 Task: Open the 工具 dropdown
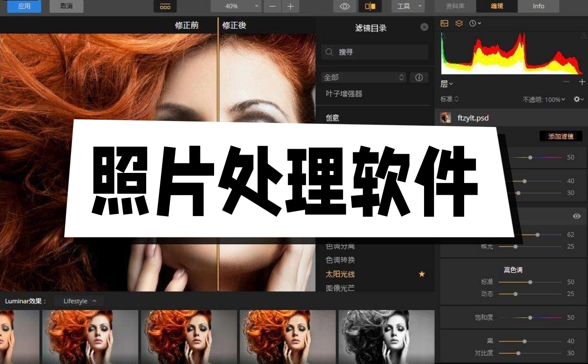tap(407, 6)
